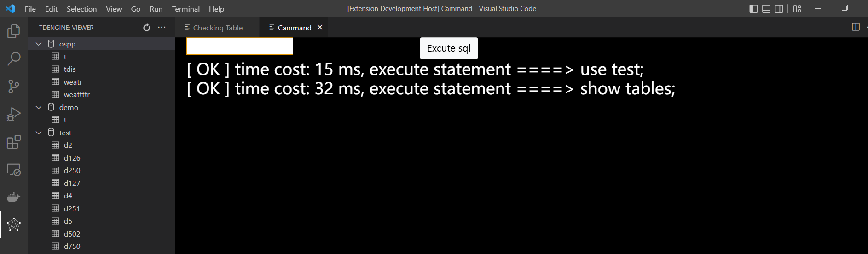The width and height of the screenshot is (868, 254).
Task: Select table t under ospp
Action: pos(101,57)
